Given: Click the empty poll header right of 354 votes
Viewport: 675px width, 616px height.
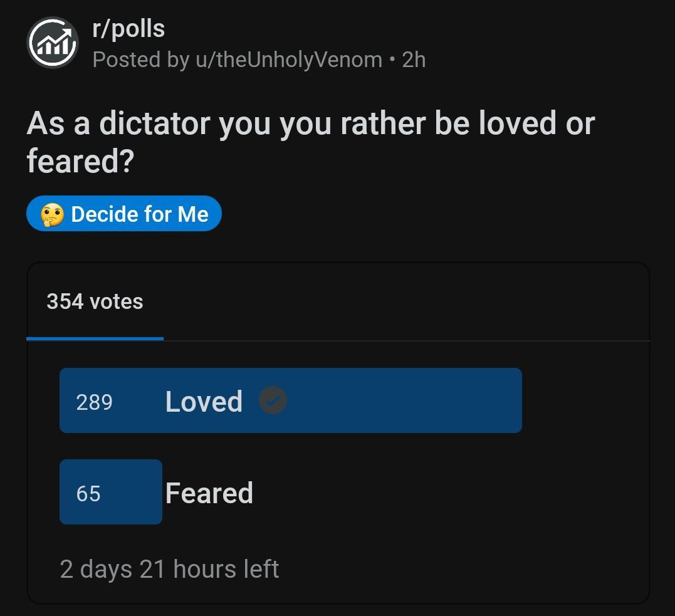Looking at the screenshot, I should tap(401, 301).
